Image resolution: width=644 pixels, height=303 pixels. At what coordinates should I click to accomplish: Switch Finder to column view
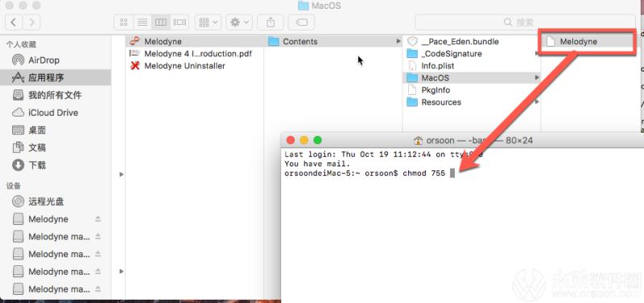click(160, 23)
